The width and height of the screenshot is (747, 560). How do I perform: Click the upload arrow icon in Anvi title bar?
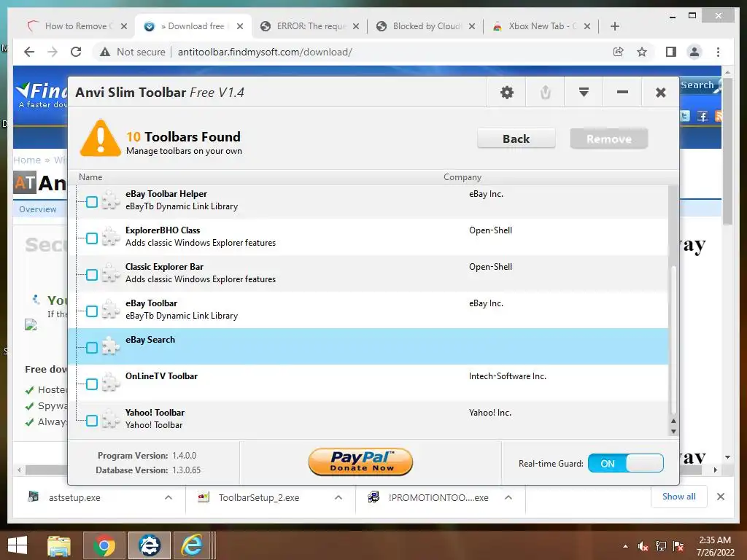pos(546,93)
